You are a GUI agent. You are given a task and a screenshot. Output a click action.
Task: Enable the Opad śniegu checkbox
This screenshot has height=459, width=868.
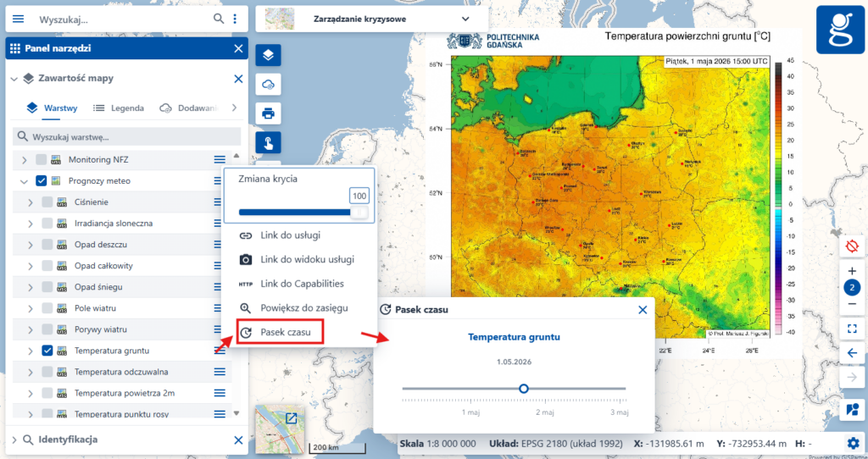(47, 287)
